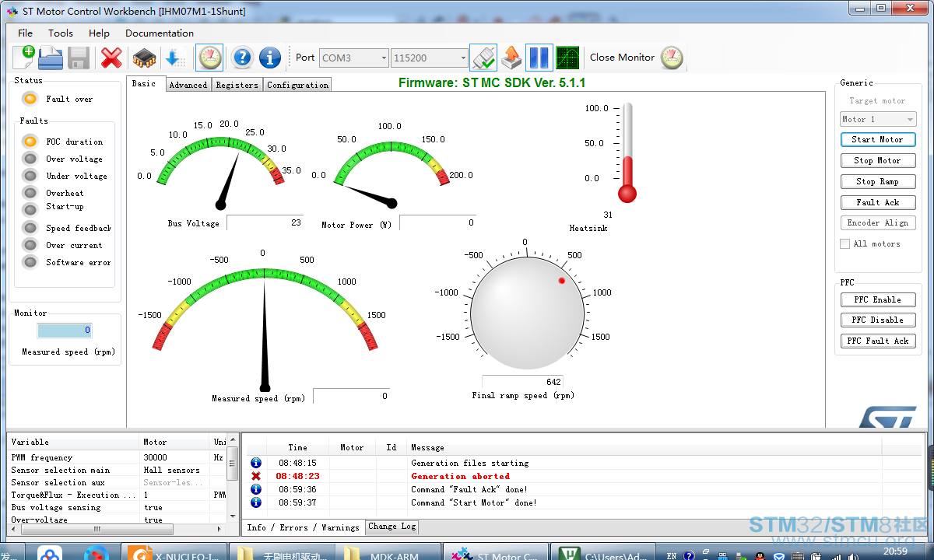This screenshot has width=934, height=560.
Task: Click the blue download arrow icon
Action: [x=174, y=58]
